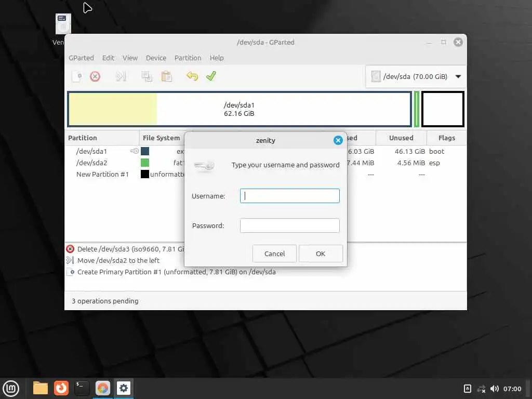Click the Unused column header
The image size is (532, 399).
coord(401,138)
